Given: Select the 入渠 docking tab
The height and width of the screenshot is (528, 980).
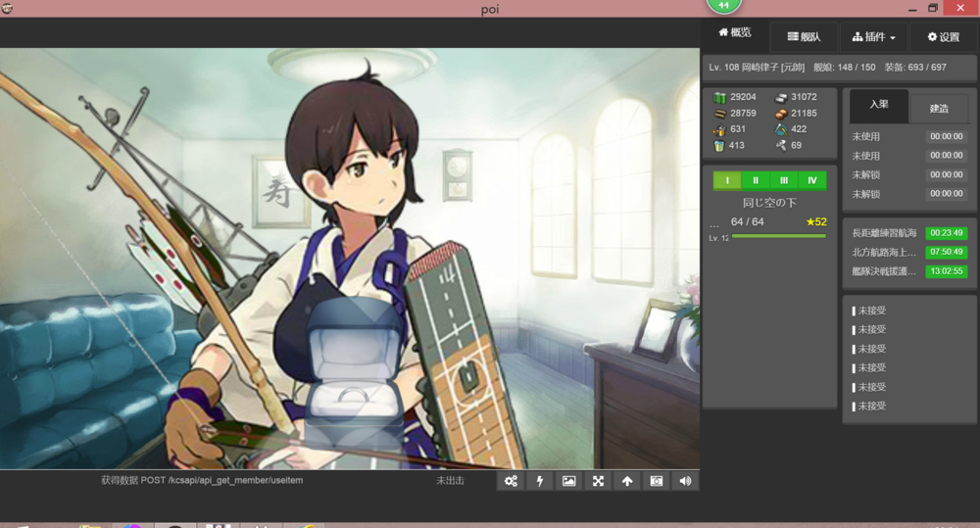Looking at the screenshot, I should pyautogui.click(x=878, y=105).
